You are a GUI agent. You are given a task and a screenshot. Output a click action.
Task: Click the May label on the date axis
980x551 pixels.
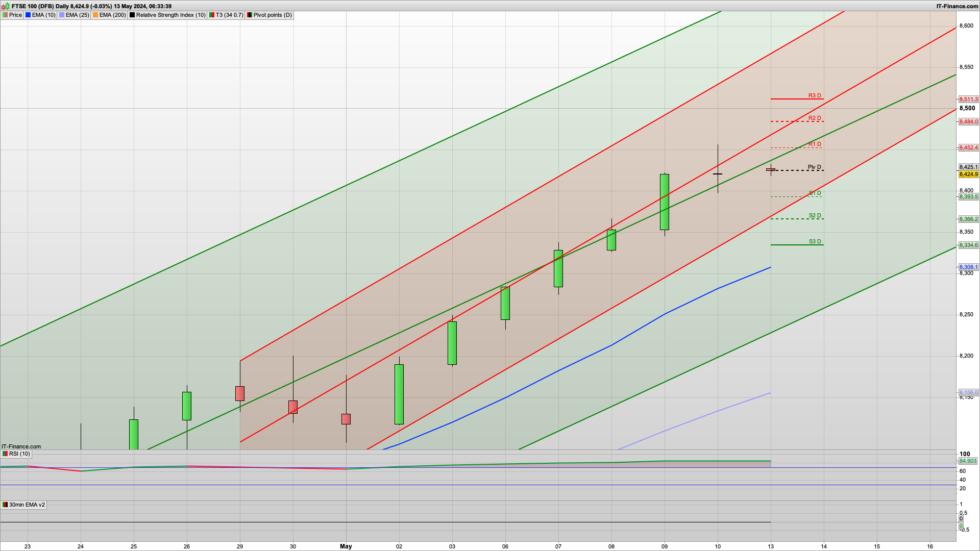(346, 546)
